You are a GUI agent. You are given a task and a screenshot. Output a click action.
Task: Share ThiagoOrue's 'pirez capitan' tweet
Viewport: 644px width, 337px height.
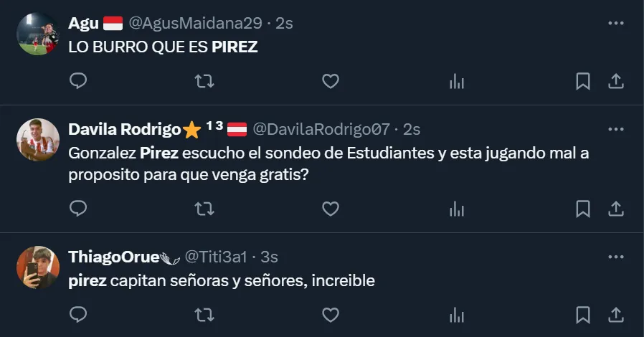tap(615, 315)
